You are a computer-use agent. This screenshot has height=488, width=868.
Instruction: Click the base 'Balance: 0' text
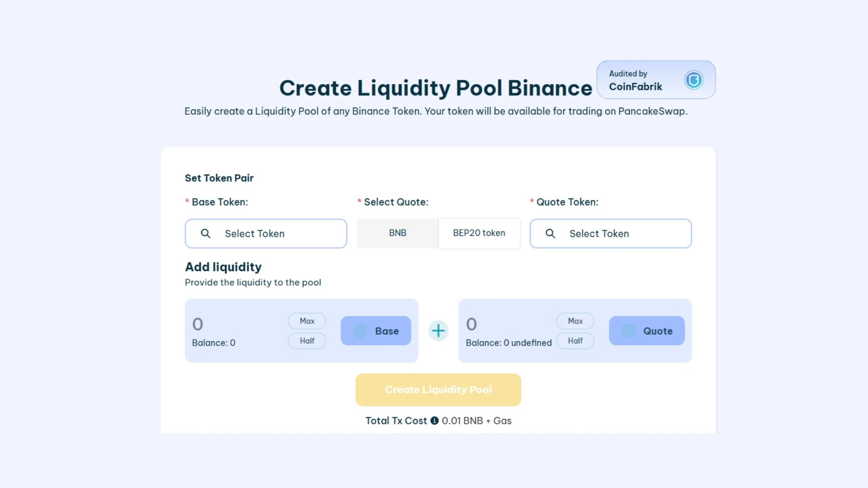[213, 343]
